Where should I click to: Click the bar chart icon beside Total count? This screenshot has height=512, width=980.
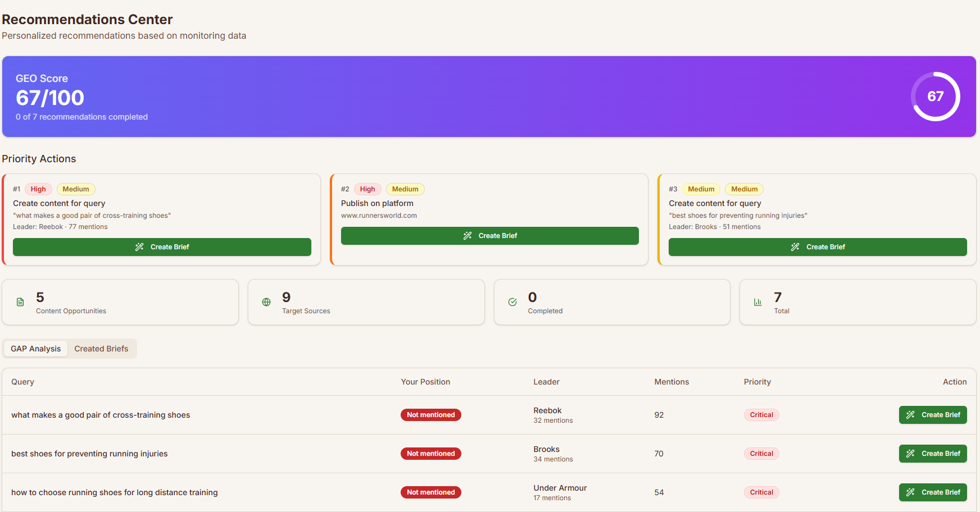[757, 301]
